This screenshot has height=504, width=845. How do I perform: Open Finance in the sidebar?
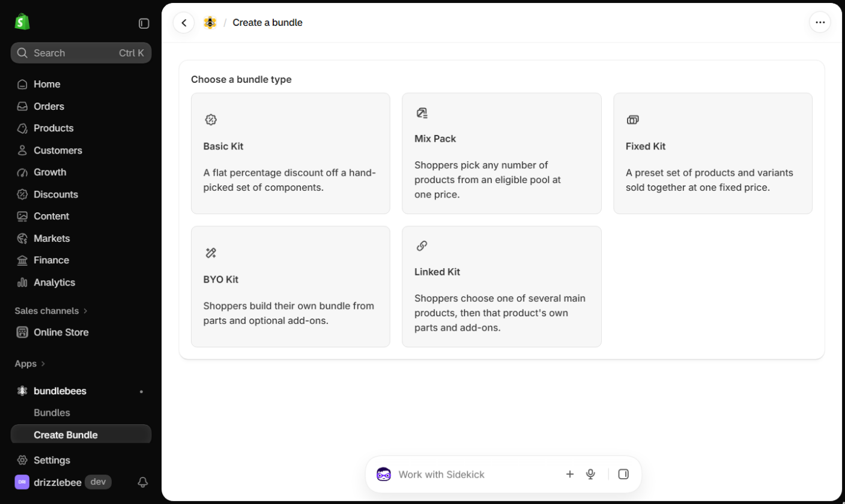(81, 260)
